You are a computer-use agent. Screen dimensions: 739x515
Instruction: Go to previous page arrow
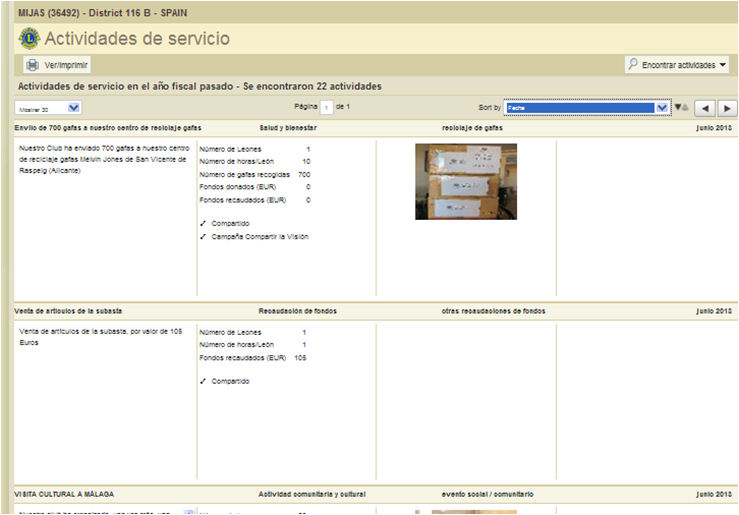704,108
